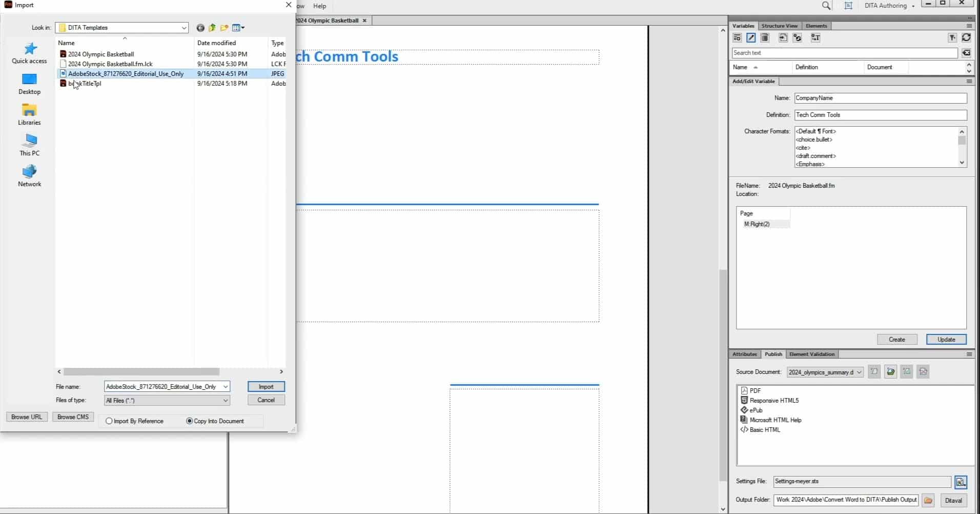Expand the Source Document dropdown

(x=859, y=372)
